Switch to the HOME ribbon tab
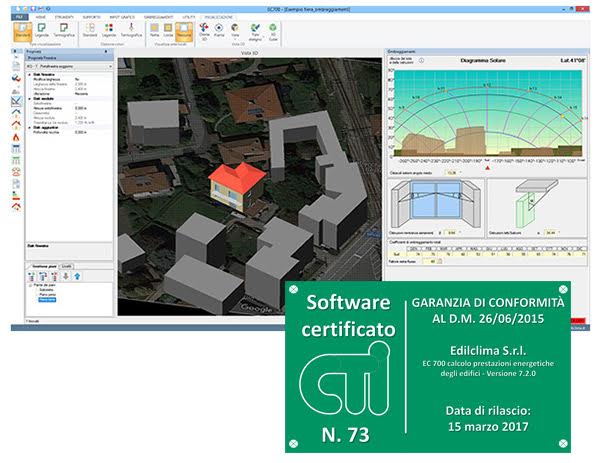Image resolution: width=600 pixels, height=463 pixels. (41, 17)
